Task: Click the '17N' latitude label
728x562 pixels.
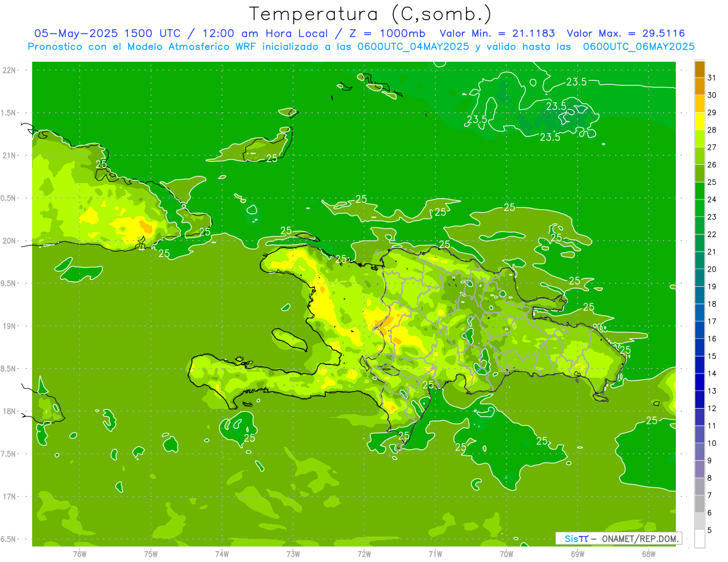Action: pos(10,497)
